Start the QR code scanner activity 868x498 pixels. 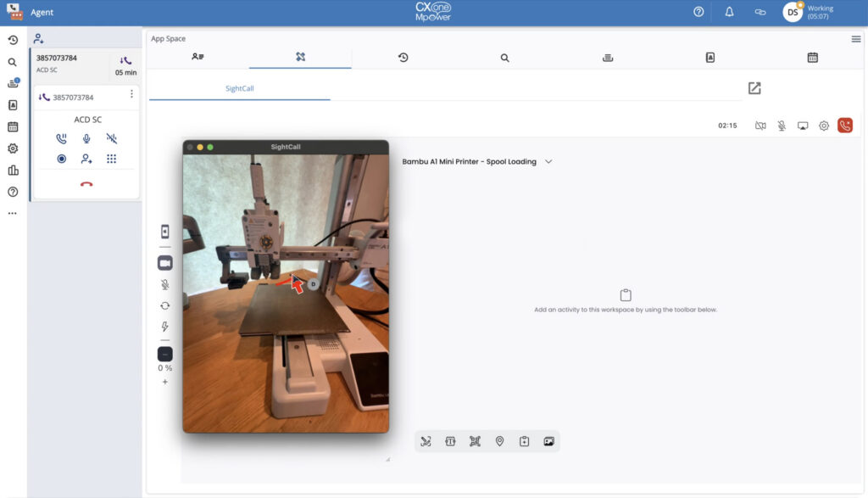point(475,441)
